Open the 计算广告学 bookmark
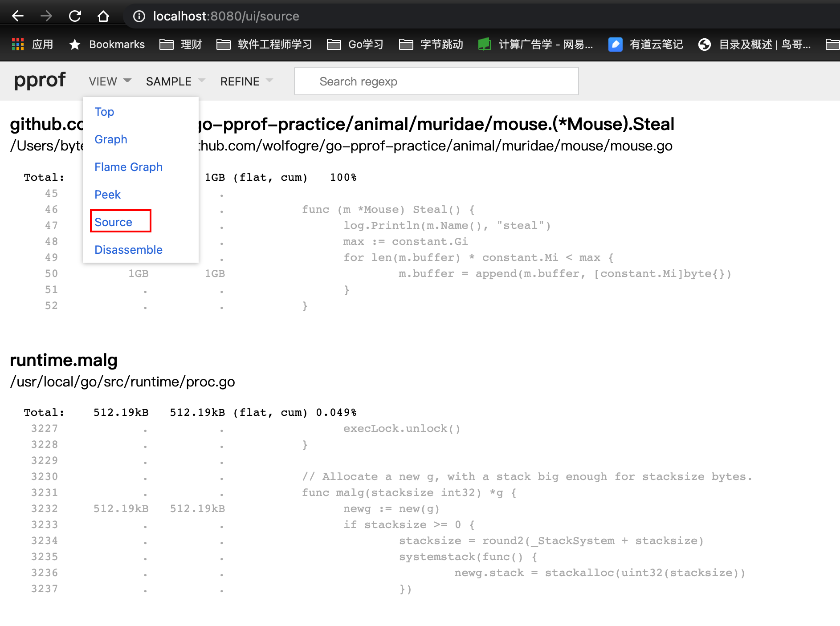Image resolution: width=840 pixels, height=626 pixels. [x=535, y=44]
